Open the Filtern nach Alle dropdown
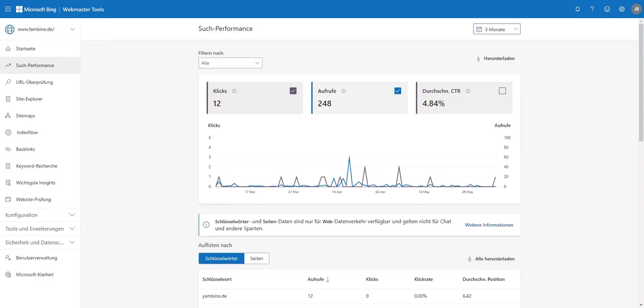Viewport: 644px width, 308px height. point(230,63)
